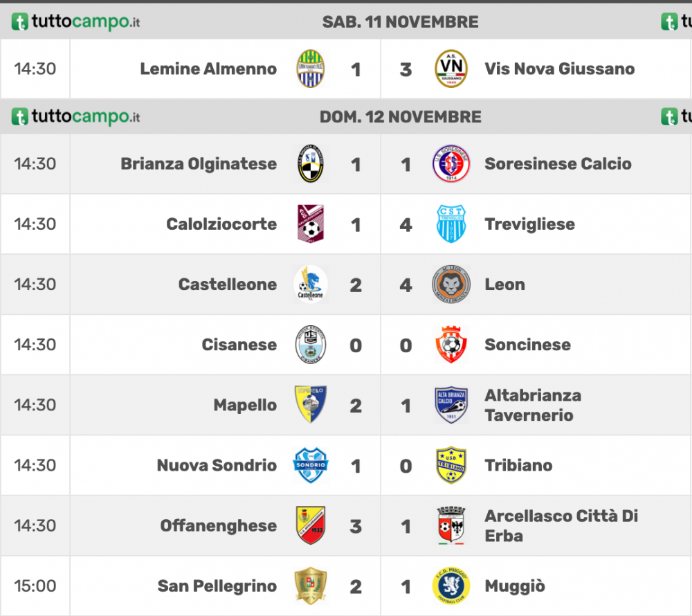Click the Trevigliese CST shield logo
This screenshot has width=692, height=616.
[x=450, y=224]
